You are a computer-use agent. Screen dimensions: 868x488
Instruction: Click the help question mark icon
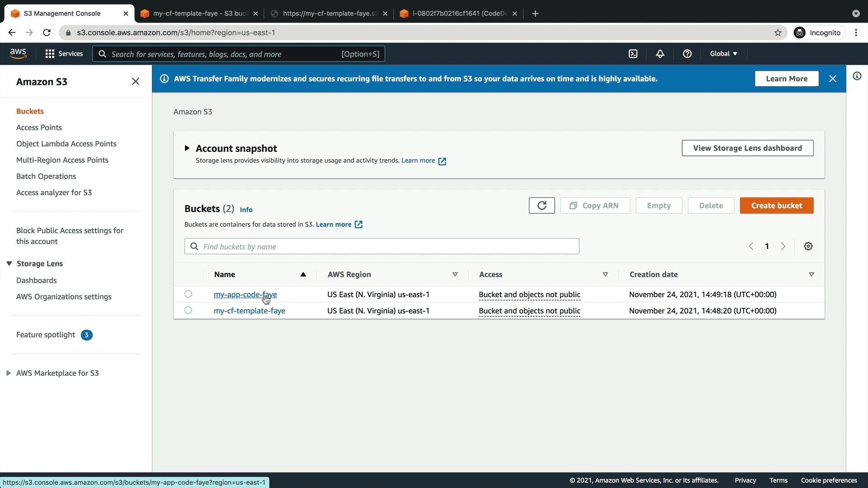click(x=687, y=54)
